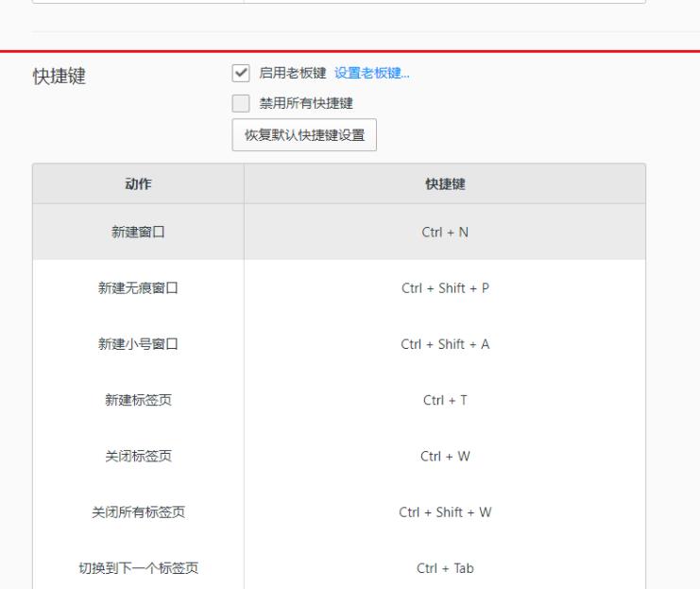Edit the Ctrl + W shortcut field
Viewport: 700px width, 589px height.
445,457
